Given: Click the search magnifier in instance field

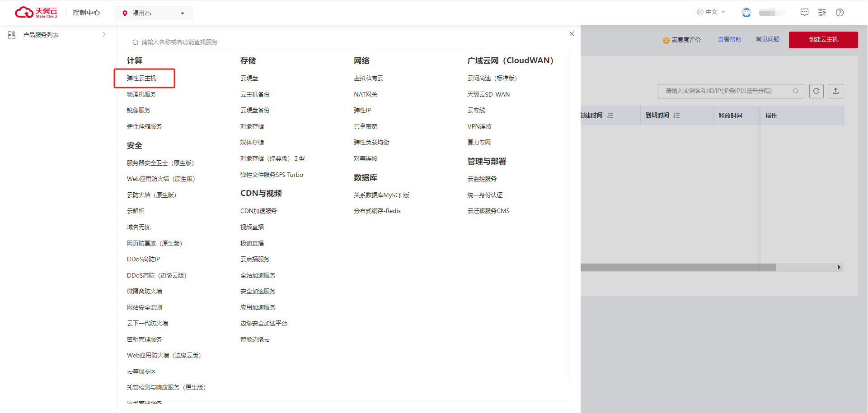Looking at the screenshot, I should (796, 91).
